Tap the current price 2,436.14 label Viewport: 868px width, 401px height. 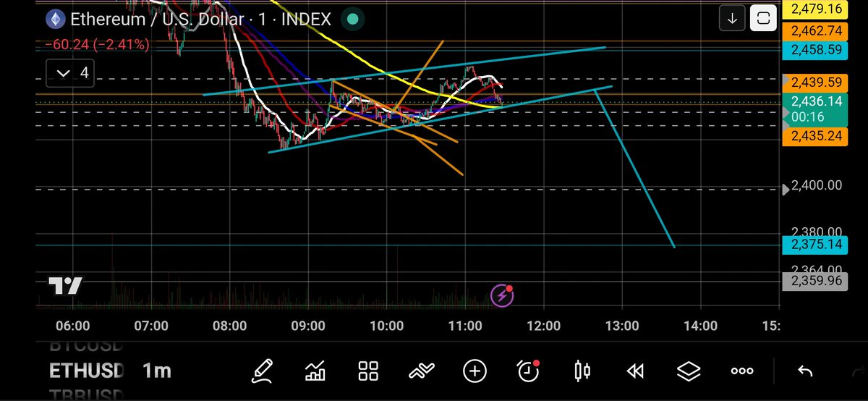[817, 109]
